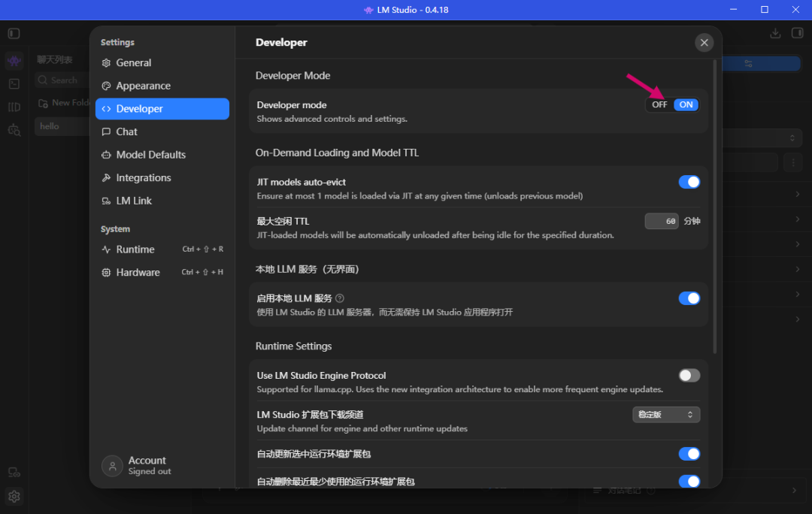Click the Developer dialog heading
The width and height of the screenshot is (812, 514).
point(281,42)
